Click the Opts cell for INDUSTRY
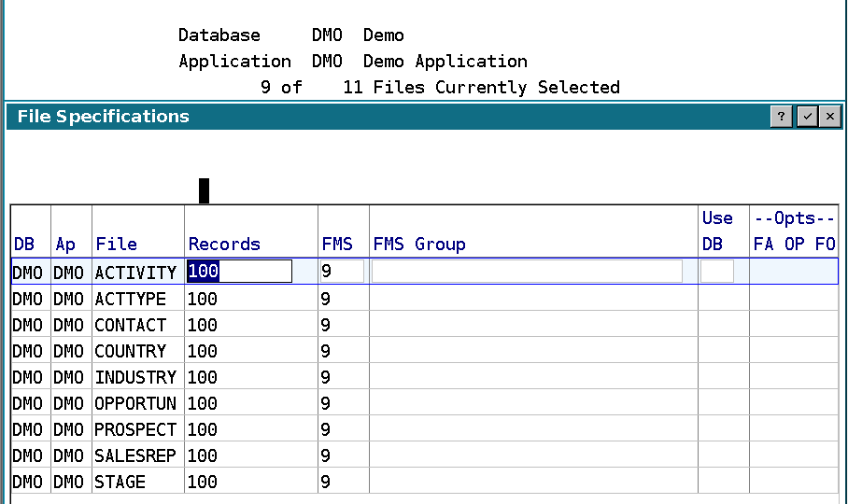848x504 pixels. tap(794, 377)
